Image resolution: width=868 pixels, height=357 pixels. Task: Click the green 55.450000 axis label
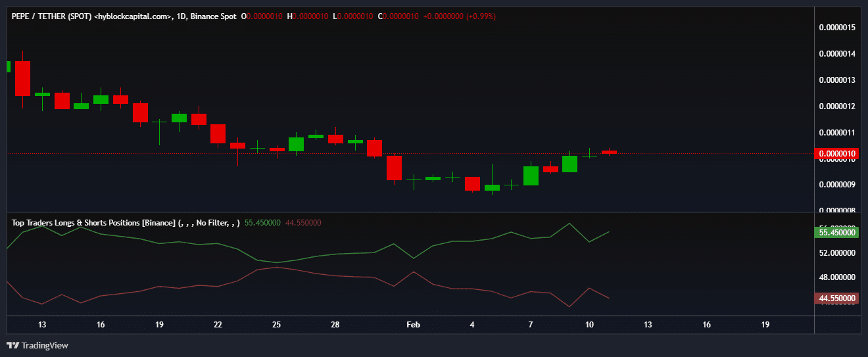point(836,232)
